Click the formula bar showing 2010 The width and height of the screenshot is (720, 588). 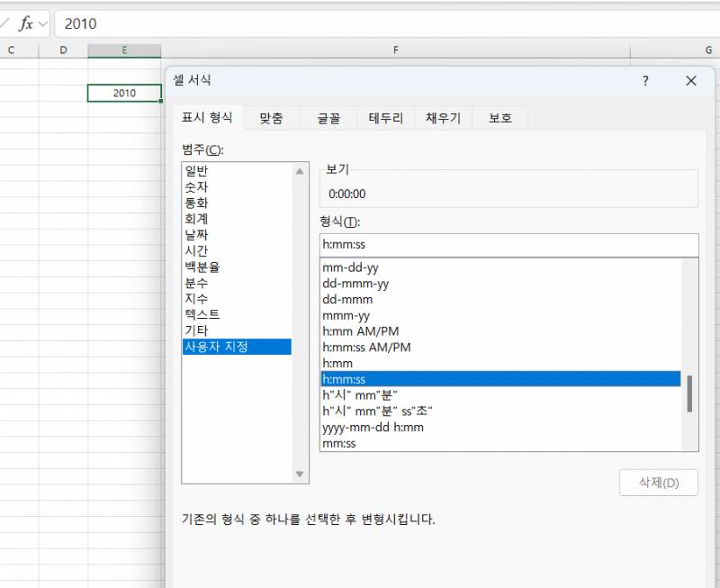[387, 24]
